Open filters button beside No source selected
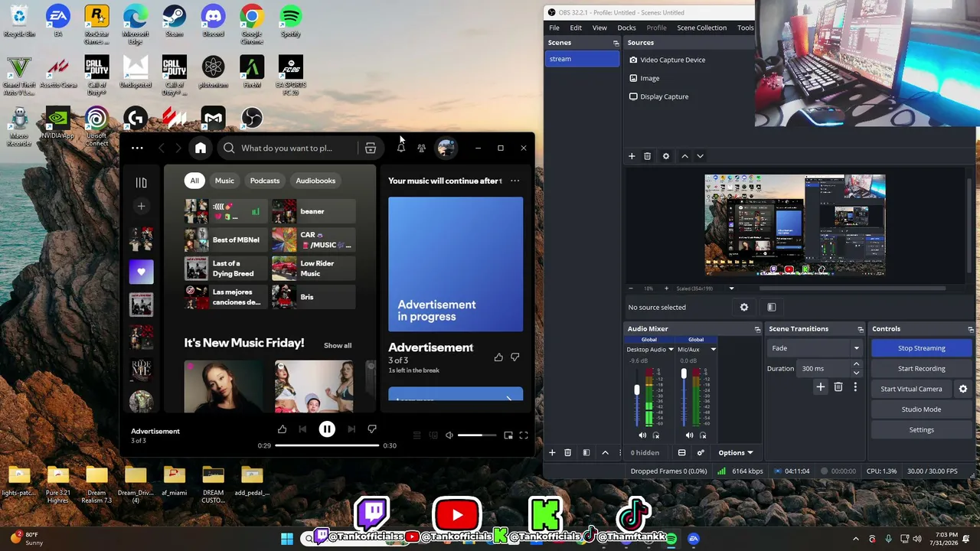 click(772, 307)
